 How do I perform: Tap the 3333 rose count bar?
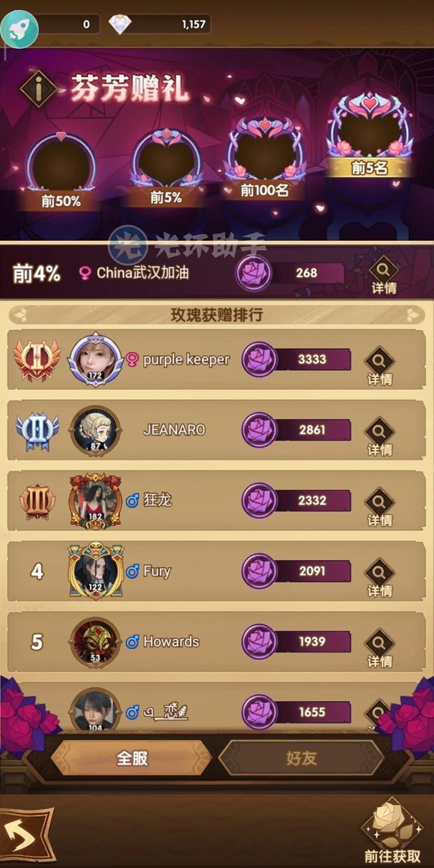[x=297, y=359]
